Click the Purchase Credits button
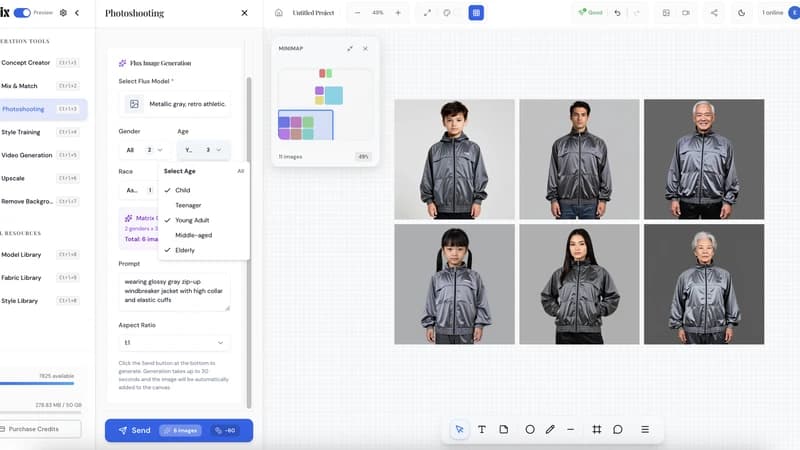The height and width of the screenshot is (450, 800). [38, 429]
